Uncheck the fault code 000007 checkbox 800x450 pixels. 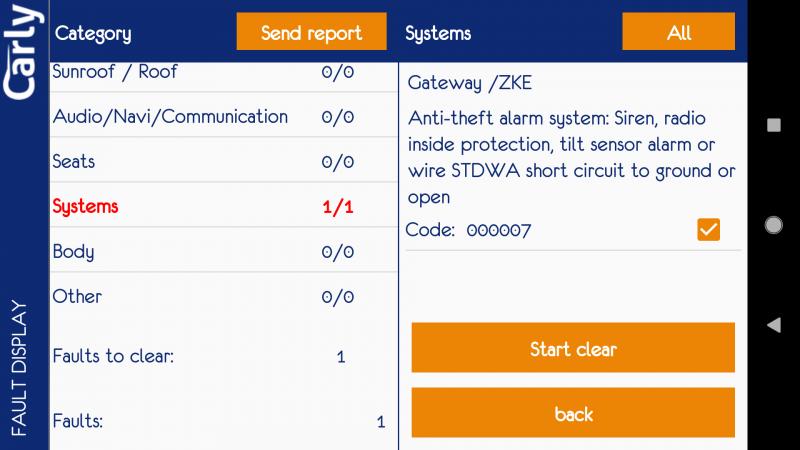coord(708,230)
